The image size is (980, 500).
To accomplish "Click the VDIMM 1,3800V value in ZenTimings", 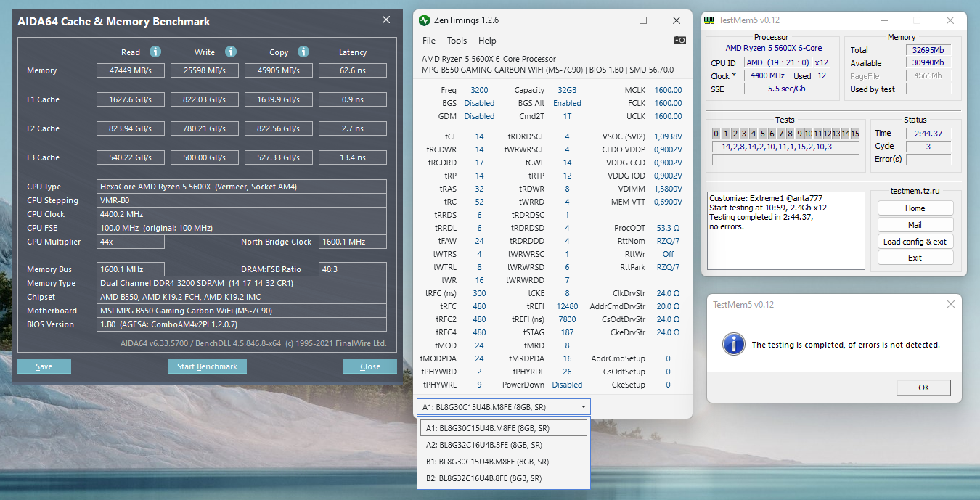I will click(x=667, y=189).
